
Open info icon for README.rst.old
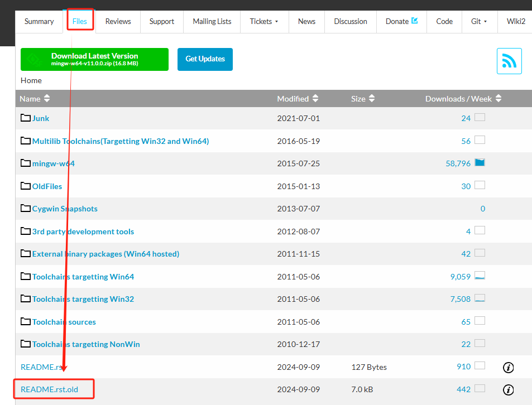coord(508,390)
